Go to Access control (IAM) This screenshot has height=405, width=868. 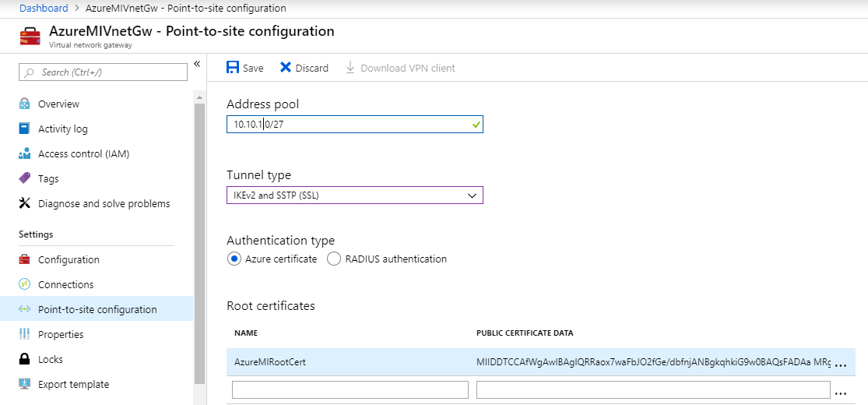pos(83,153)
